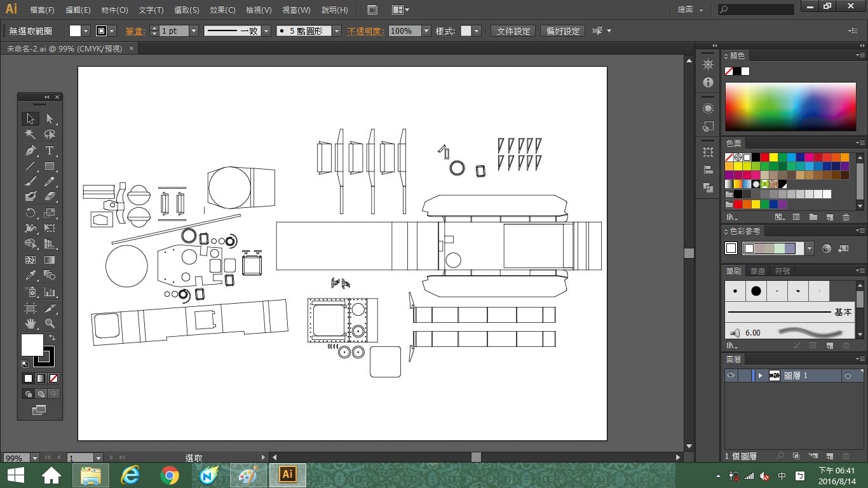Expand 圖層 1 layer contents
The height and width of the screenshot is (488, 868).
(760, 376)
